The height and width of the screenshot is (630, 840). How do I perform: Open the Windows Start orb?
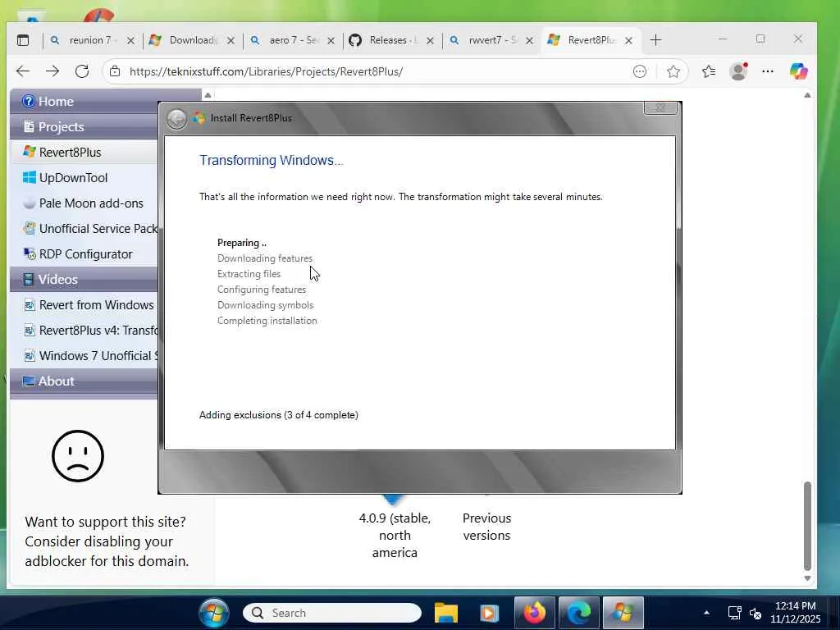pos(214,613)
